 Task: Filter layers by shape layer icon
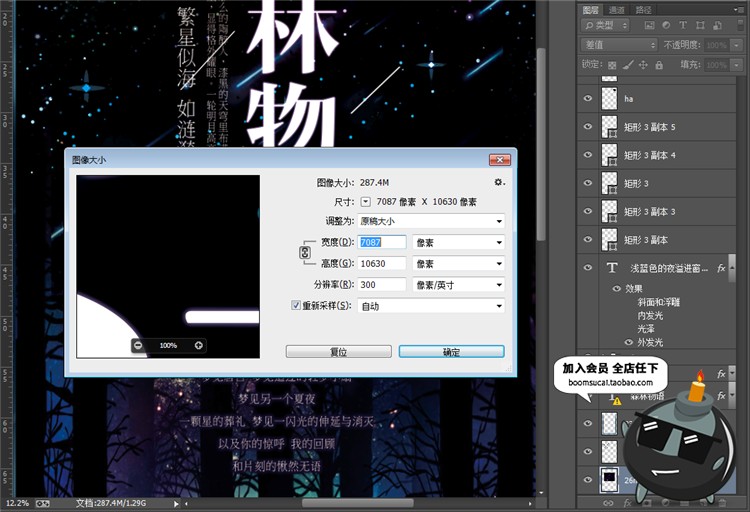click(700, 25)
